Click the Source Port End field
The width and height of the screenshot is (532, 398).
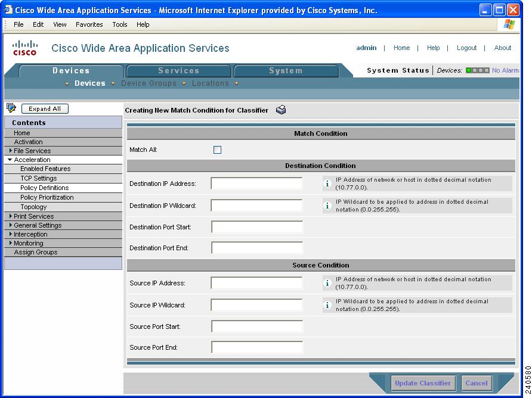click(x=257, y=347)
